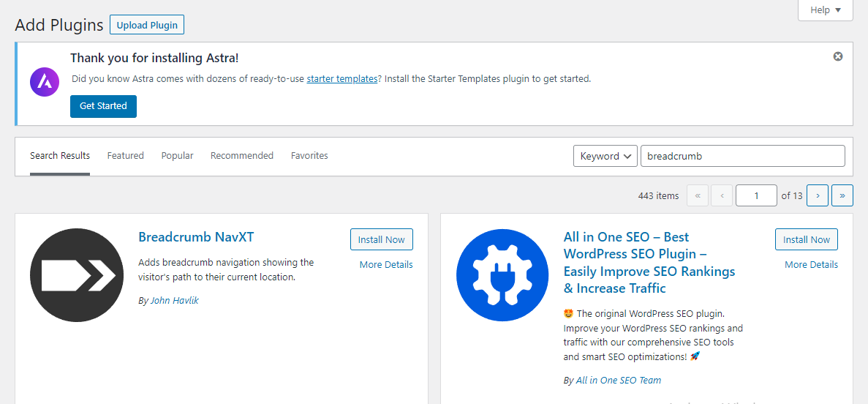Image resolution: width=868 pixels, height=404 pixels.
Task: Go to next page of results
Action: click(x=818, y=195)
